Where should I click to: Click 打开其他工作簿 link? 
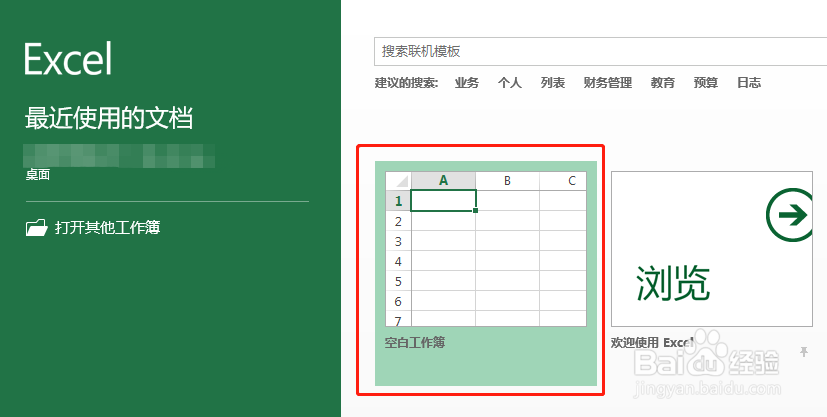coord(108,228)
